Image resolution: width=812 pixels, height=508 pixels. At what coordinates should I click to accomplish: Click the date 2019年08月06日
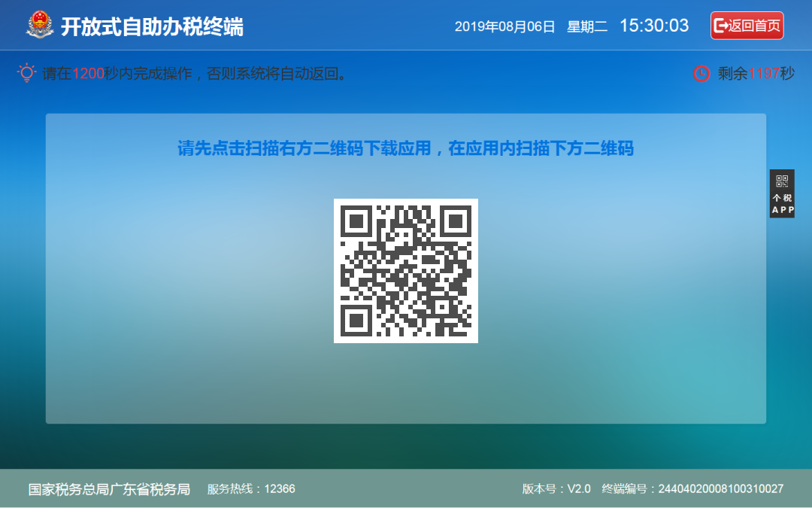504,26
